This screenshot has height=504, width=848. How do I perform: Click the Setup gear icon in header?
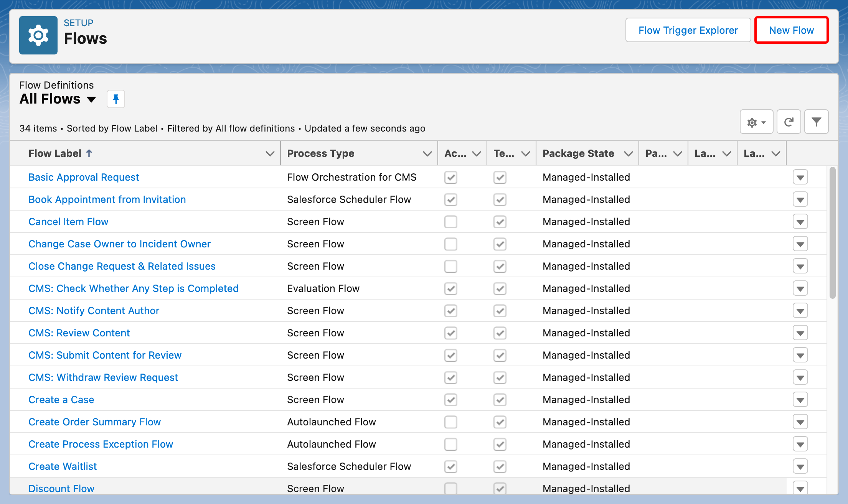click(38, 35)
